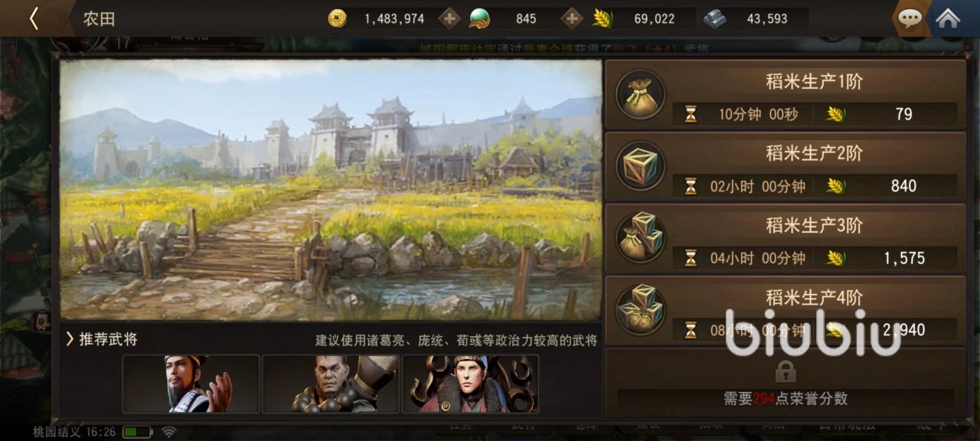Select the third general portrait with horned headdress
This screenshot has height=441, width=980.
click(470, 384)
